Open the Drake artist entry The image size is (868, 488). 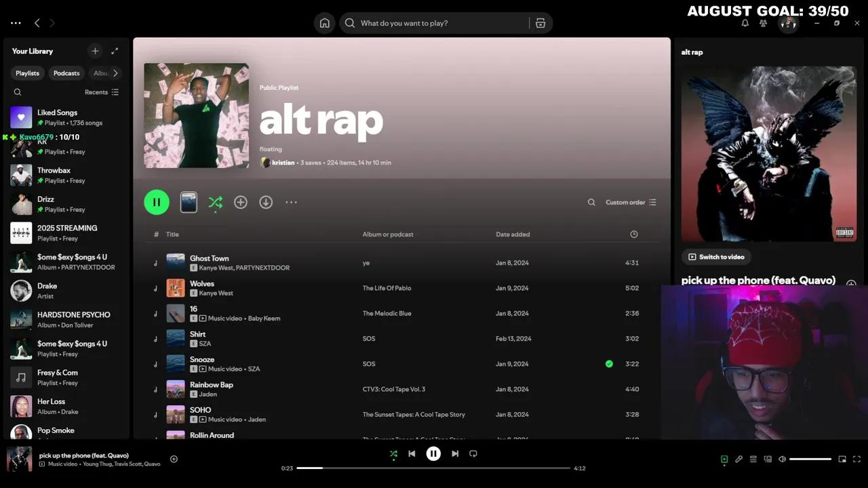(66, 290)
